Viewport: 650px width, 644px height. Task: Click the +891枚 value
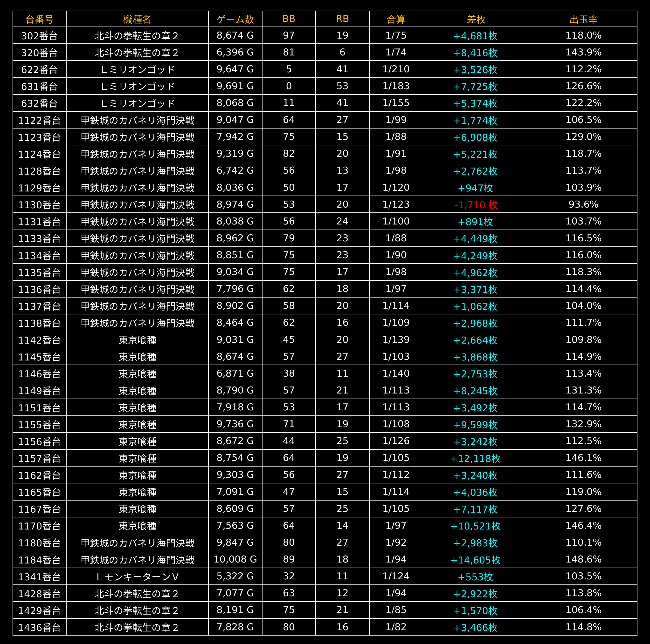tap(475, 222)
